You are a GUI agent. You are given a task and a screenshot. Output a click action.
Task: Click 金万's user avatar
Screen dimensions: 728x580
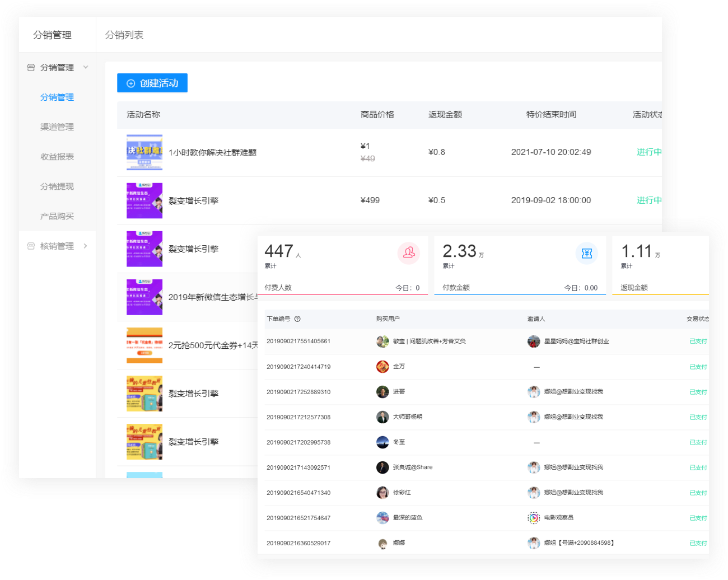(x=382, y=367)
